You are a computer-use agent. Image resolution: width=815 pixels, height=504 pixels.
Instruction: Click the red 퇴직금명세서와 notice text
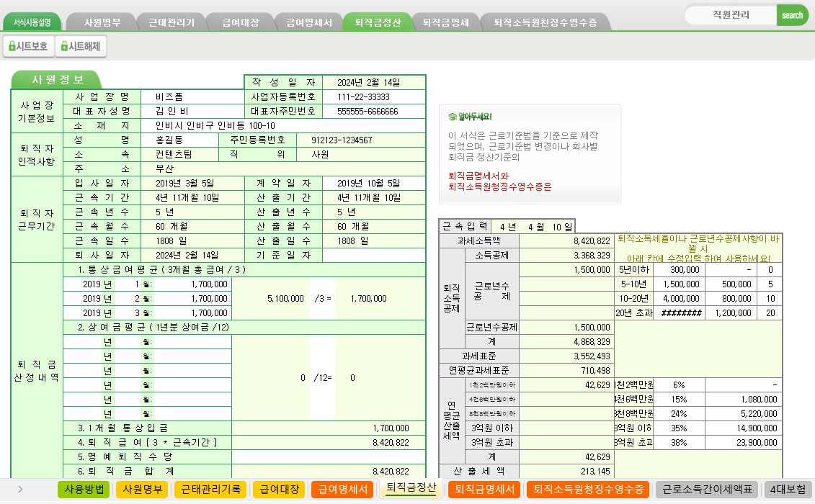(x=478, y=176)
